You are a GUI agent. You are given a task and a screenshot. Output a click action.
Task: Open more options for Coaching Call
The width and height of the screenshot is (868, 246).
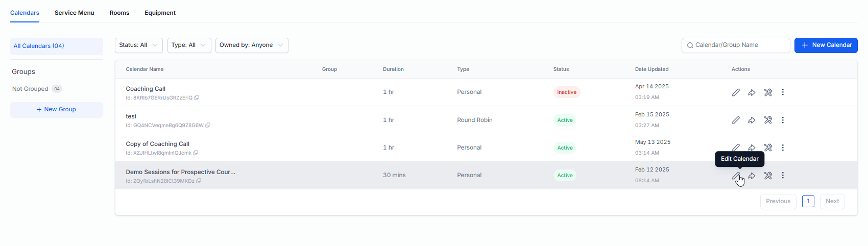(x=783, y=92)
